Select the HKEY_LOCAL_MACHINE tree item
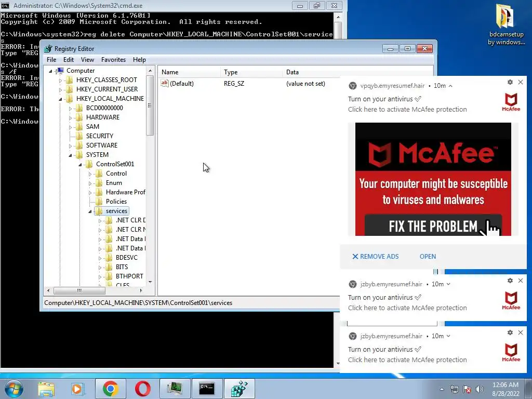Image resolution: width=532 pixels, height=399 pixels. (110, 98)
